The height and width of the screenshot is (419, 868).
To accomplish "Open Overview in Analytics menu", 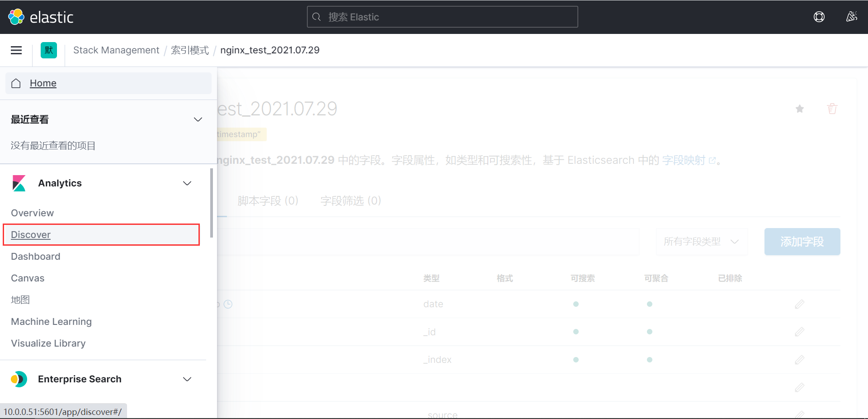I will click(x=33, y=213).
